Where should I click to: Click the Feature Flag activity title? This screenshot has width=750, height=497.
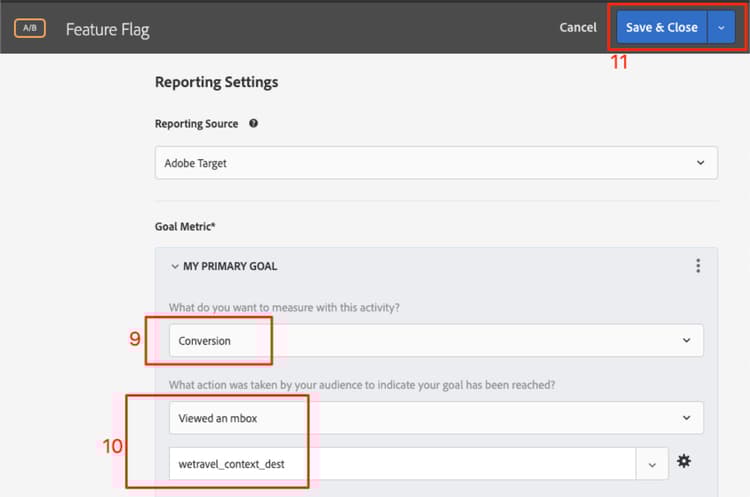(x=108, y=29)
